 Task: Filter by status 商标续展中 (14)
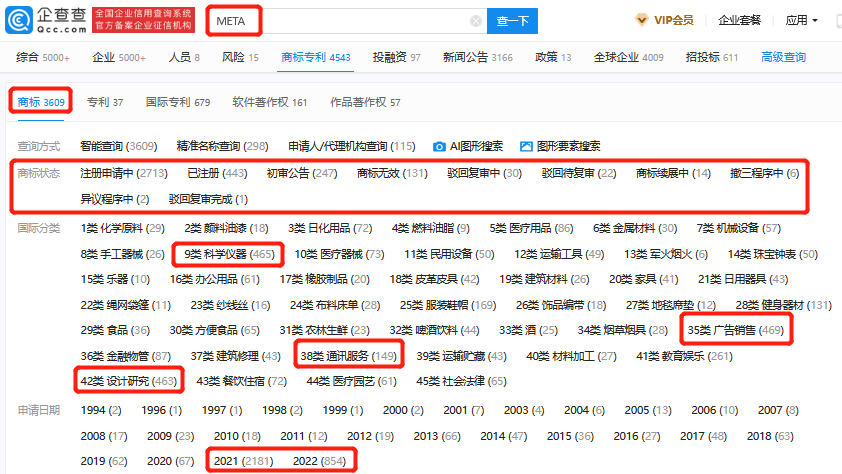pos(673,173)
